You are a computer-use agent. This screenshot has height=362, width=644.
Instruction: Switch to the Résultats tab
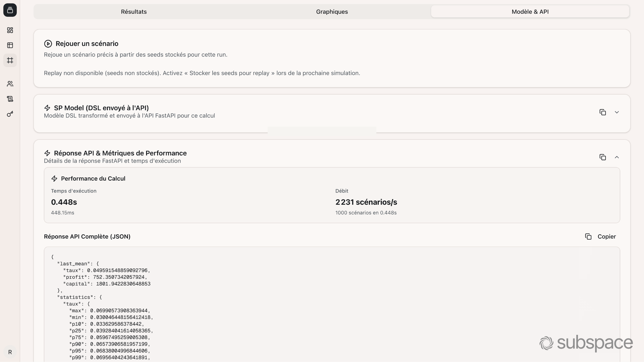click(133, 11)
